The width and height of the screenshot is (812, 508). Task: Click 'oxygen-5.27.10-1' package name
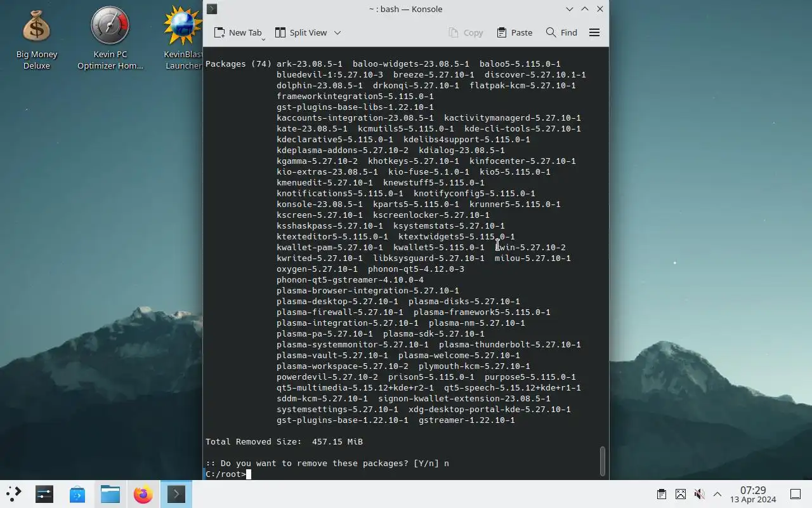pyautogui.click(x=317, y=269)
